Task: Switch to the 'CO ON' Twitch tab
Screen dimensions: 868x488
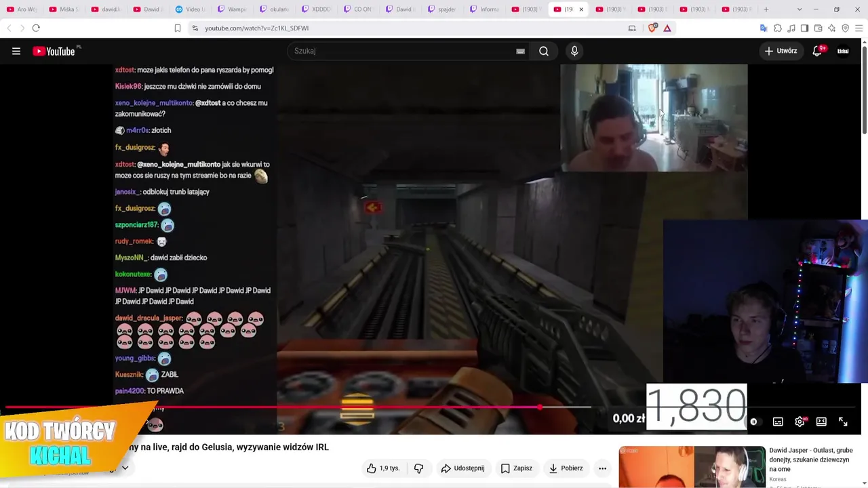Action: tap(359, 9)
